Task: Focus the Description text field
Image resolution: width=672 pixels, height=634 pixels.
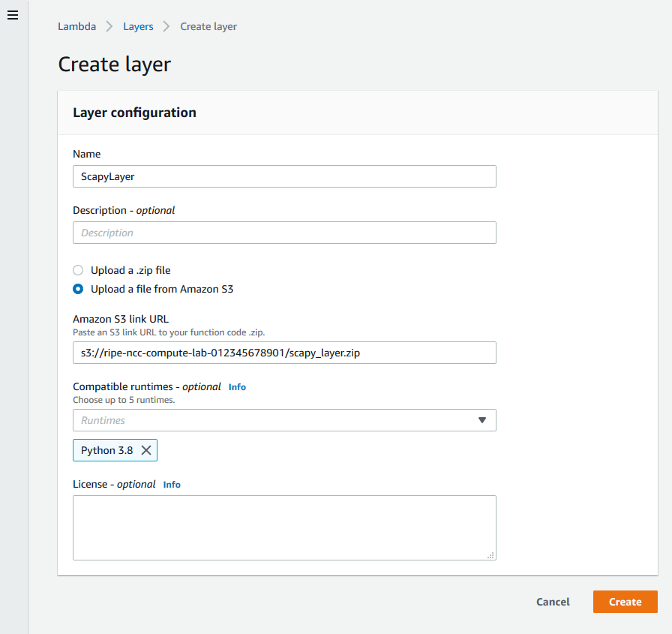Action: coord(284,233)
